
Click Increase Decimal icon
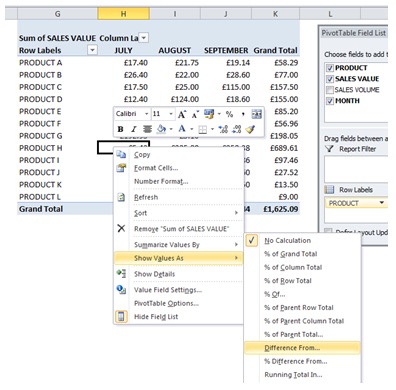tap(223, 129)
